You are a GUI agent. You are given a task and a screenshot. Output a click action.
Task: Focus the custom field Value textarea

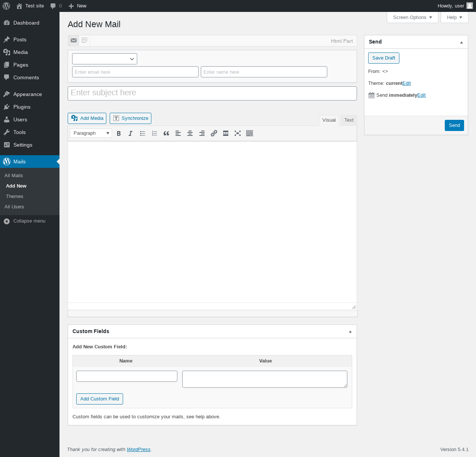click(265, 379)
